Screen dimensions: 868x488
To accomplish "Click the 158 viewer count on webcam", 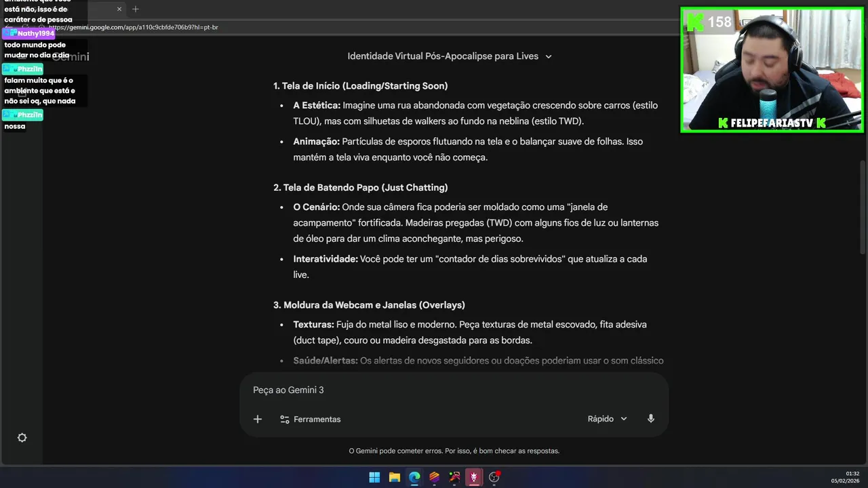I will (719, 22).
